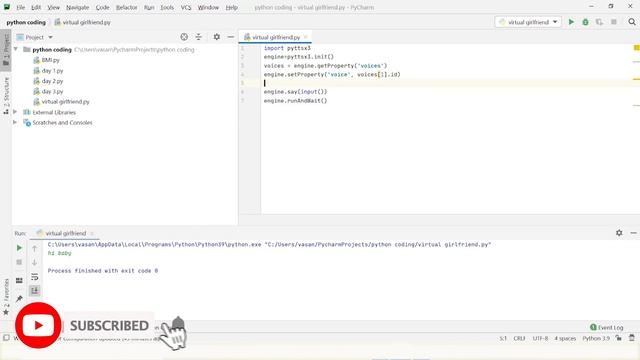Expand Scratches and Consoles node
This screenshot has width=640, height=360.
coord(15,122)
